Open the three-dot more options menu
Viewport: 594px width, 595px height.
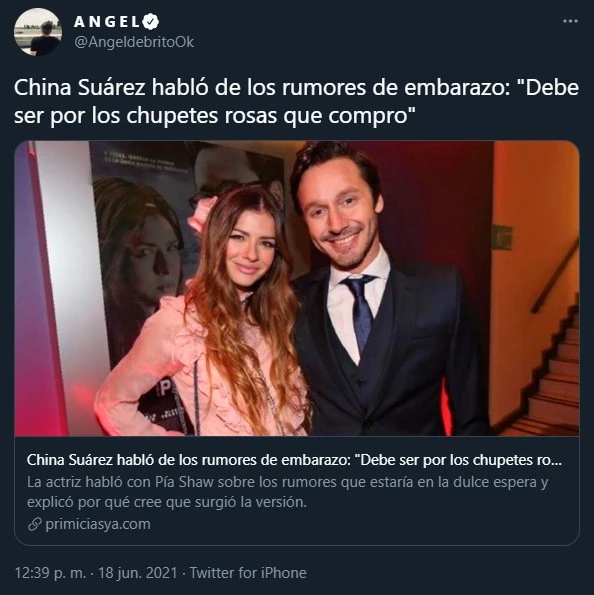[x=570, y=21]
